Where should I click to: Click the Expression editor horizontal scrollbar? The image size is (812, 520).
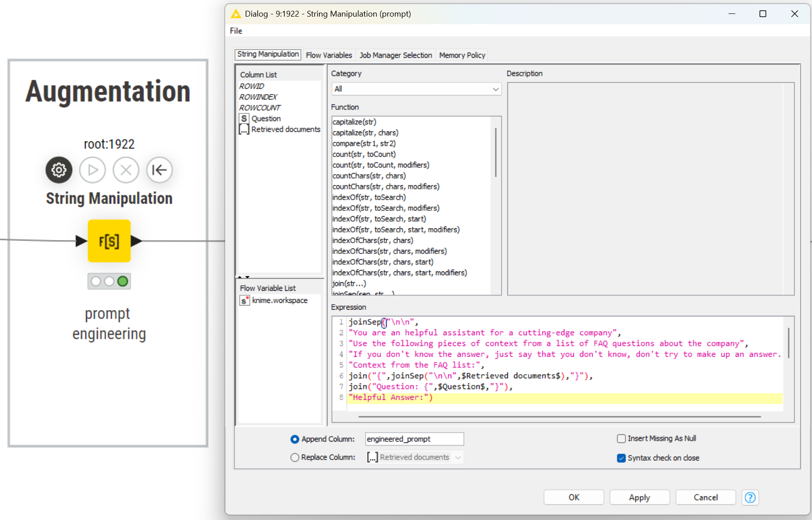(559, 416)
